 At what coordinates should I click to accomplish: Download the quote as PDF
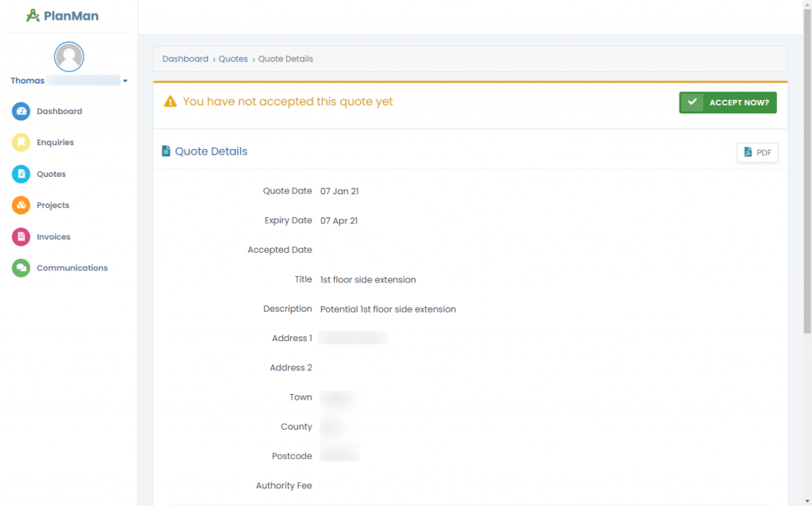pos(757,152)
